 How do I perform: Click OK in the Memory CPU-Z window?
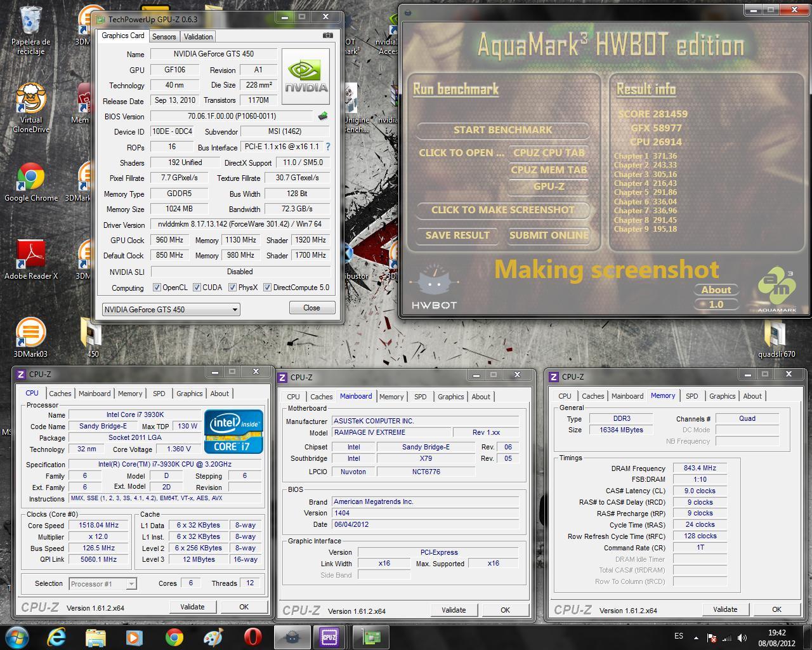(x=776, y=609)
